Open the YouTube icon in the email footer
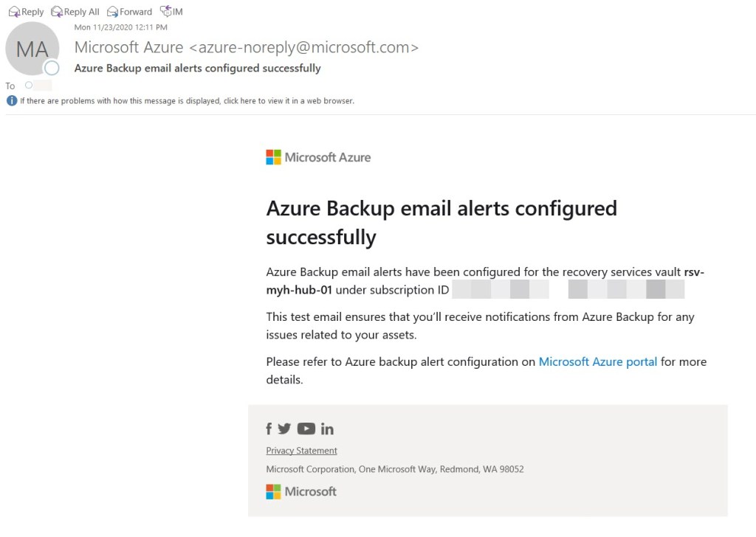Image resolution: width=756 pixels, height=537 pixels. [x=305, y=429]
